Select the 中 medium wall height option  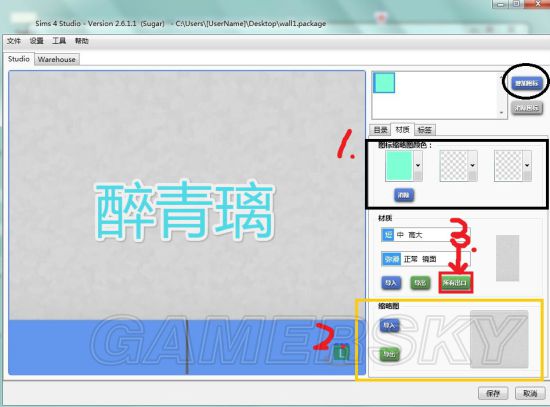(x=400, y=235)
